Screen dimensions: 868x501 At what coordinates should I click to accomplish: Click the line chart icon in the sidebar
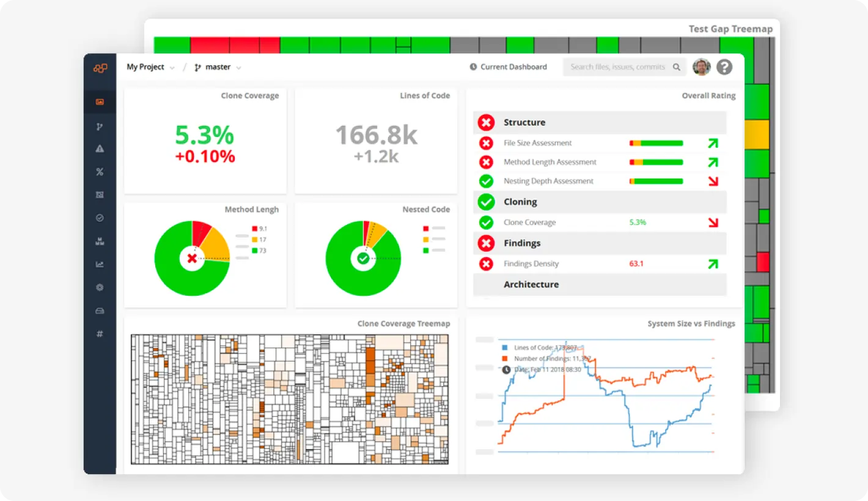click(x=100, y=265)
